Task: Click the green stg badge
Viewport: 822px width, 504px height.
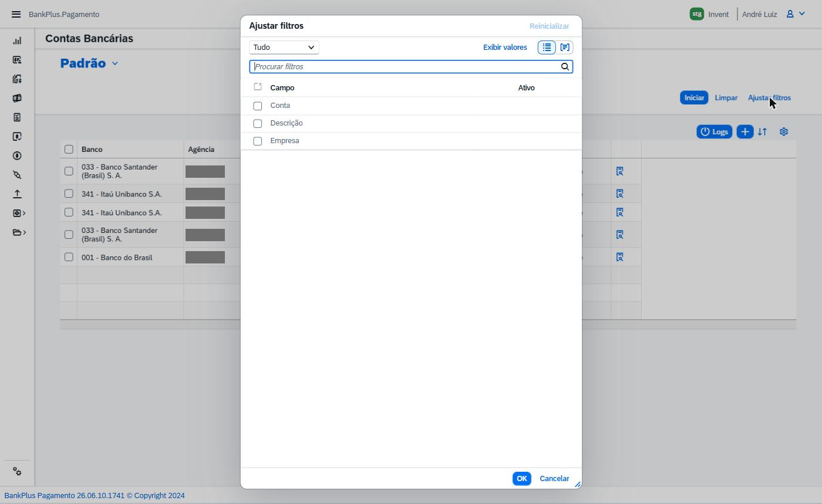Action: click(x=696, y=14)
